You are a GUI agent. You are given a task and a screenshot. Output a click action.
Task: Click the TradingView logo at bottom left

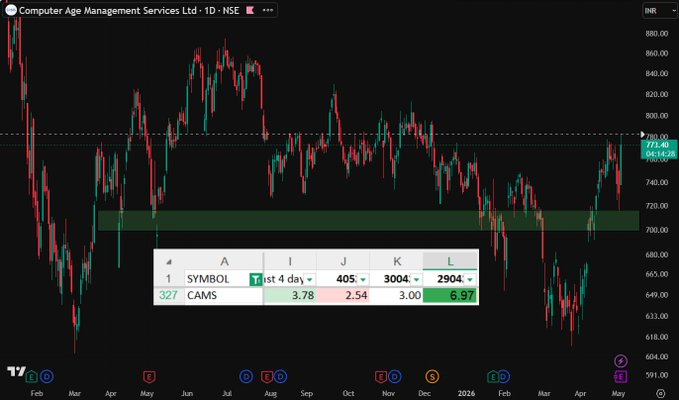(x=16, y=371)
